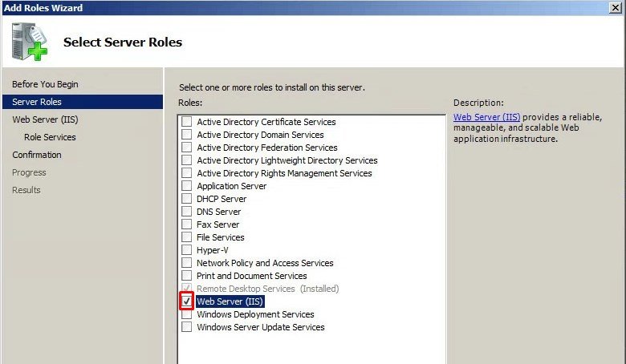
Task: Select the Hyper-V role checkbox
Action: tap(186, 250)
